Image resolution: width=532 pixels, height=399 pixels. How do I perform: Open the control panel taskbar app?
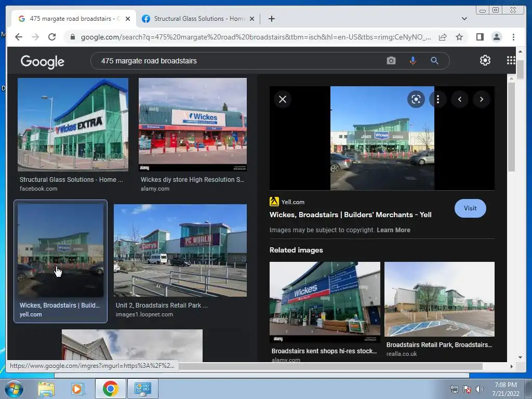point(142,389)
